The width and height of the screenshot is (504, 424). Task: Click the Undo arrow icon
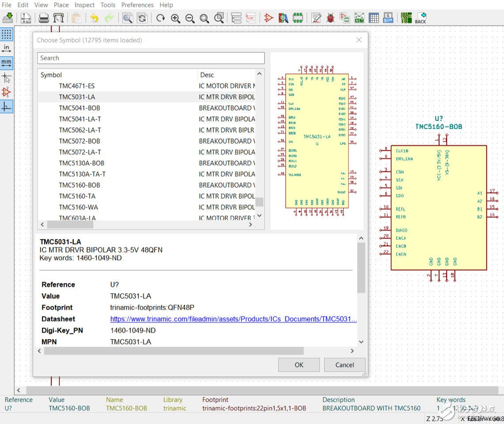point(94,18)
